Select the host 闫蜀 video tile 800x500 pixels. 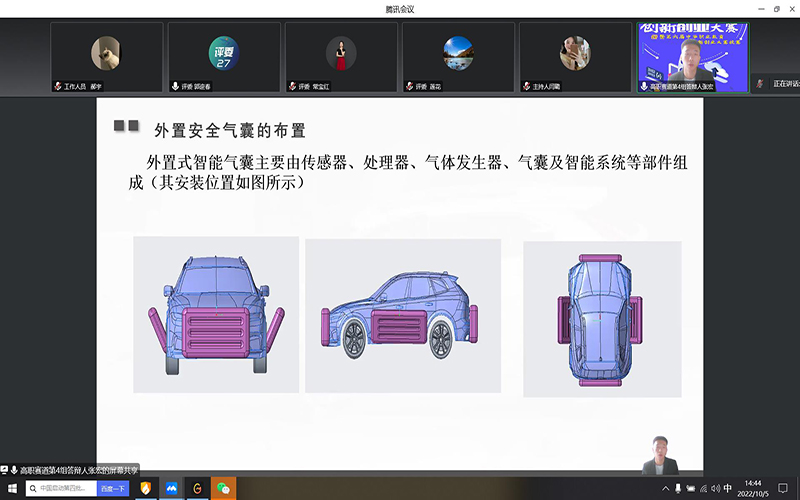[575, 57]
